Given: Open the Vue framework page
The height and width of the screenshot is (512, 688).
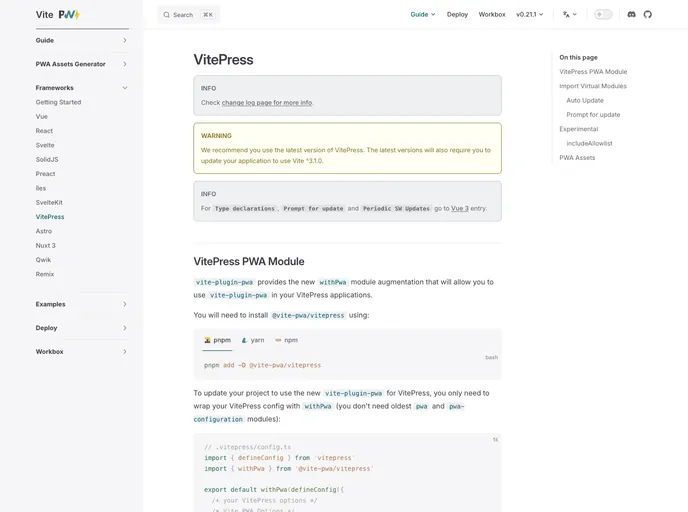Looking at the screenshot, I should tap(42, 116).
